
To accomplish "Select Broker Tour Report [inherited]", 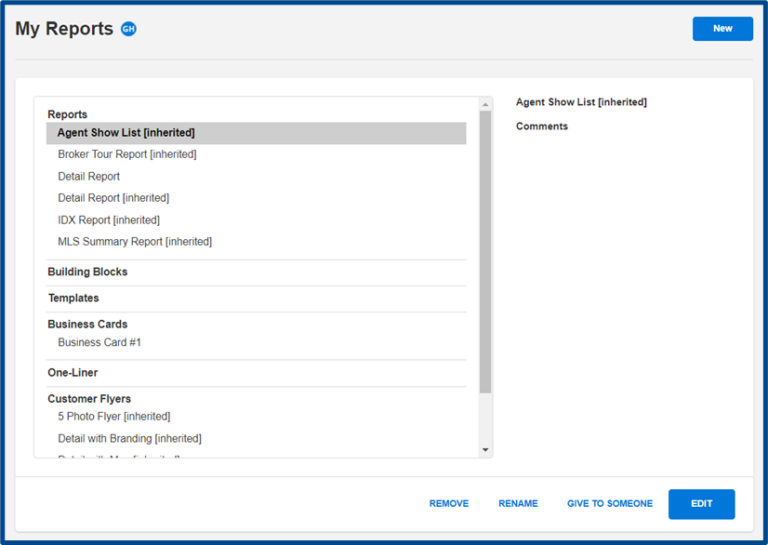I will pyautogui.click(x=127, y=155).
